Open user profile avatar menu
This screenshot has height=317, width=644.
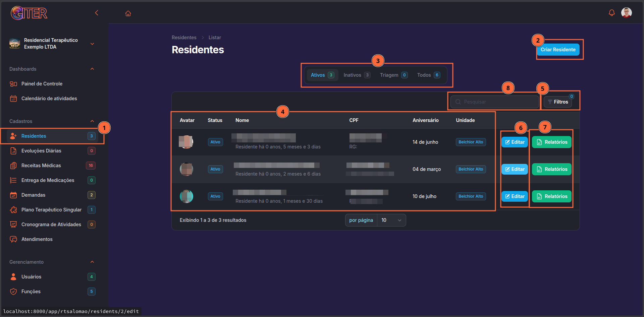pos(626,13)
